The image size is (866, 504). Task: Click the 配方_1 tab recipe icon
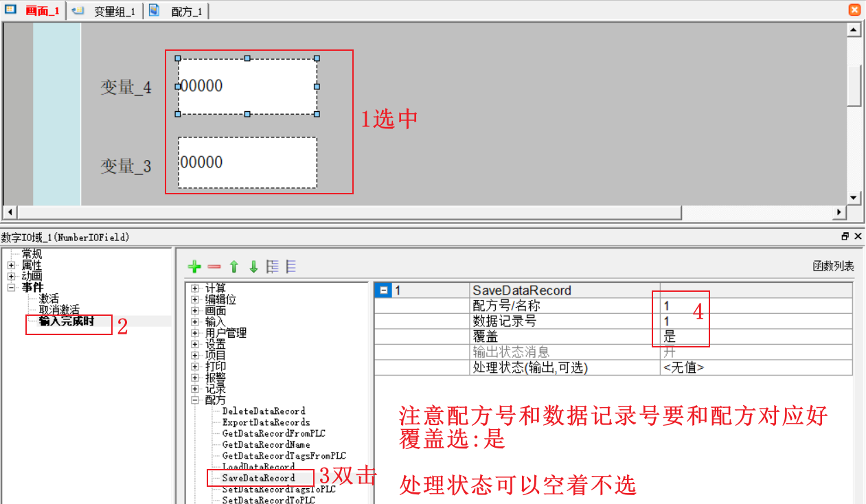click(155, 10)
